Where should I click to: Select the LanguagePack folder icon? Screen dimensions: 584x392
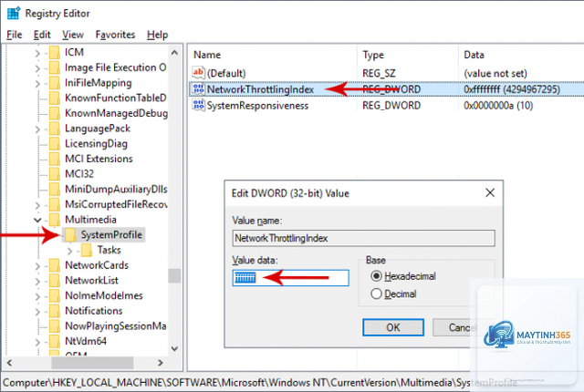click(x=55, y=129)
